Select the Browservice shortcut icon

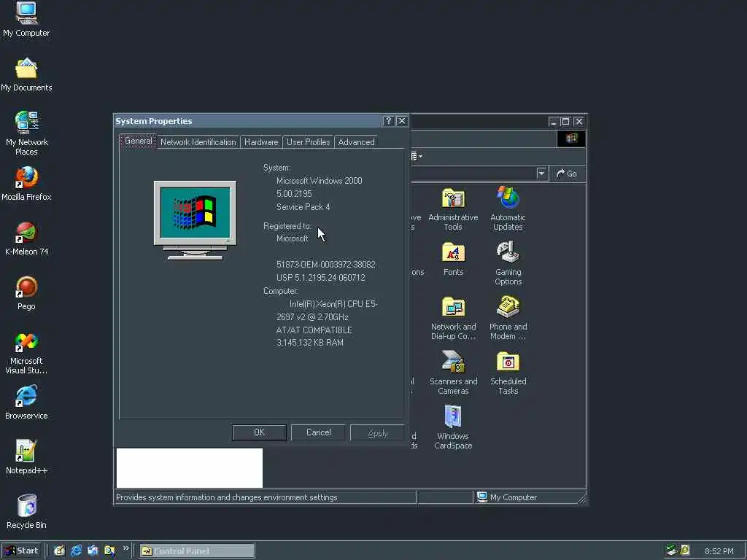[27, 402]
